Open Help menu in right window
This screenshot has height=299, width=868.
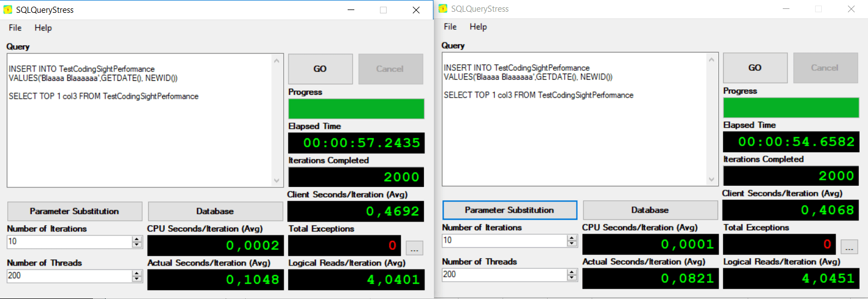click(478, 27)
